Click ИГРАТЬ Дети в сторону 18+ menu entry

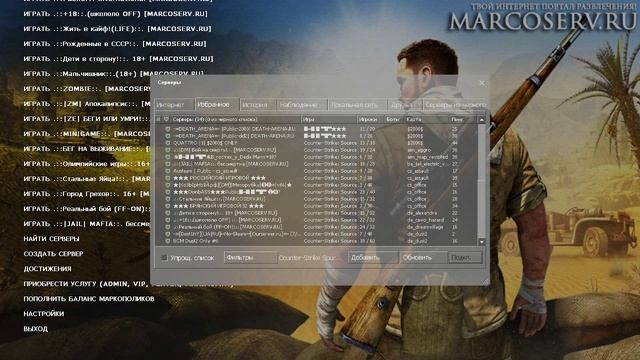(x=118, y=59)
